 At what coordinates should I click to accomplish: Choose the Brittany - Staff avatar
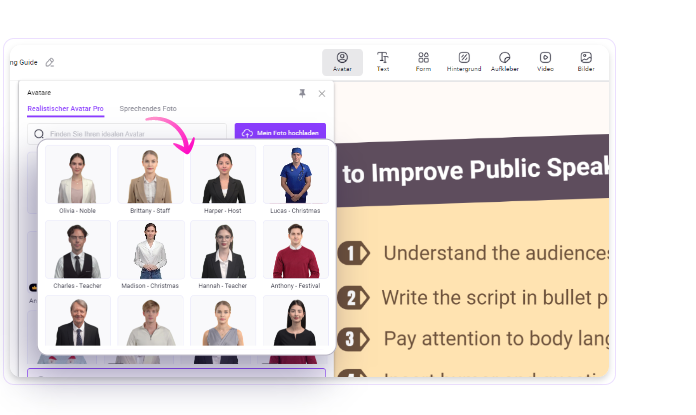tap(150, 176)
